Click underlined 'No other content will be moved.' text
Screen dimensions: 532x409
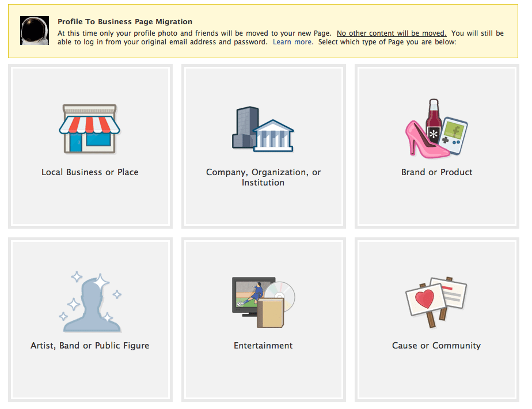click(x=392, y=33)
